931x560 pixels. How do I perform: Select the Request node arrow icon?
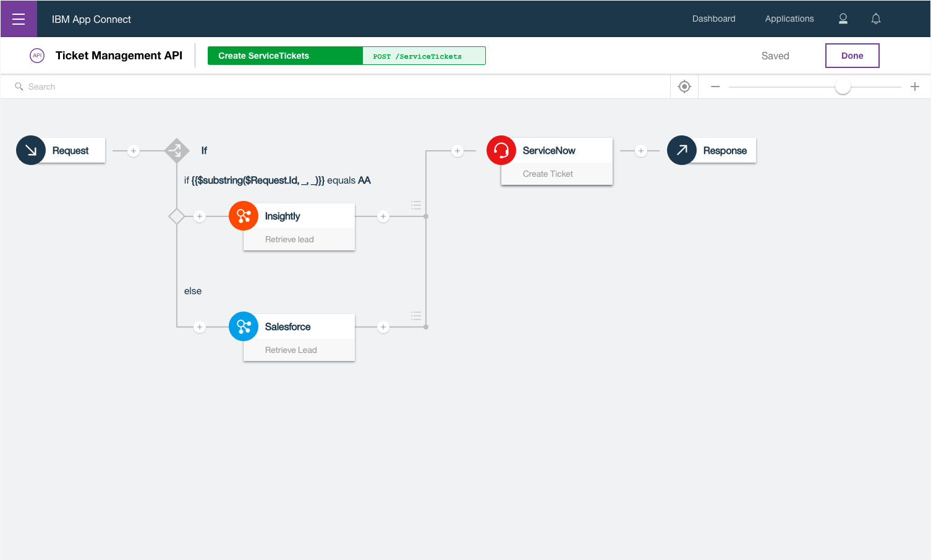pos(31,150)
